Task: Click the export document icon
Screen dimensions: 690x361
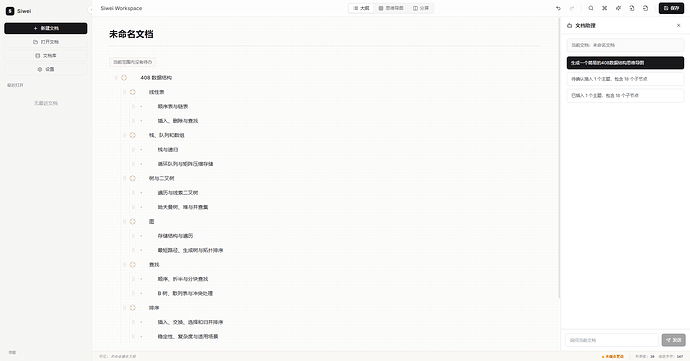Action: (x=646, y=8)
